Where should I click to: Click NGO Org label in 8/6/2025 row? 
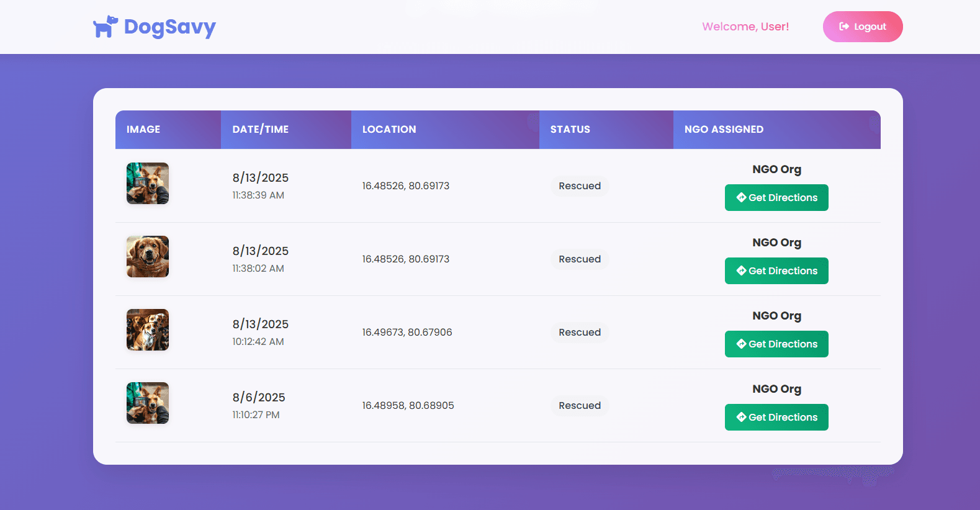tap(776, 389)
